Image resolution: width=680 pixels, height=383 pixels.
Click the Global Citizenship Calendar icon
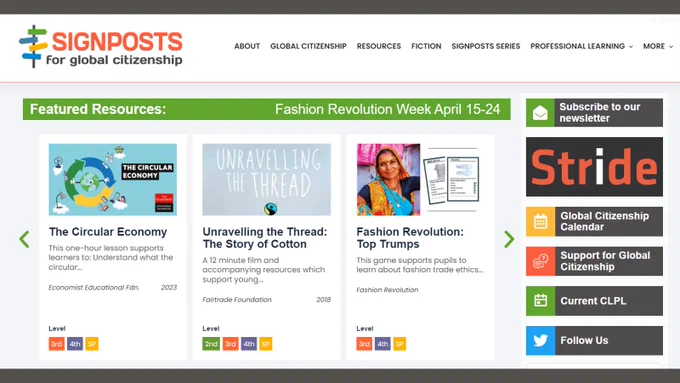(540, 222)
